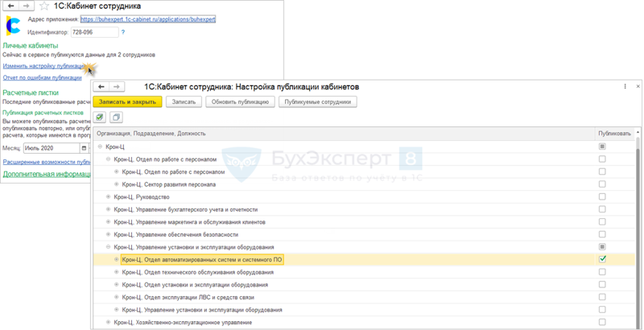Click the Месяц field Июль 2020
Screen dimensions: 644x330
(x=52, y=148)
